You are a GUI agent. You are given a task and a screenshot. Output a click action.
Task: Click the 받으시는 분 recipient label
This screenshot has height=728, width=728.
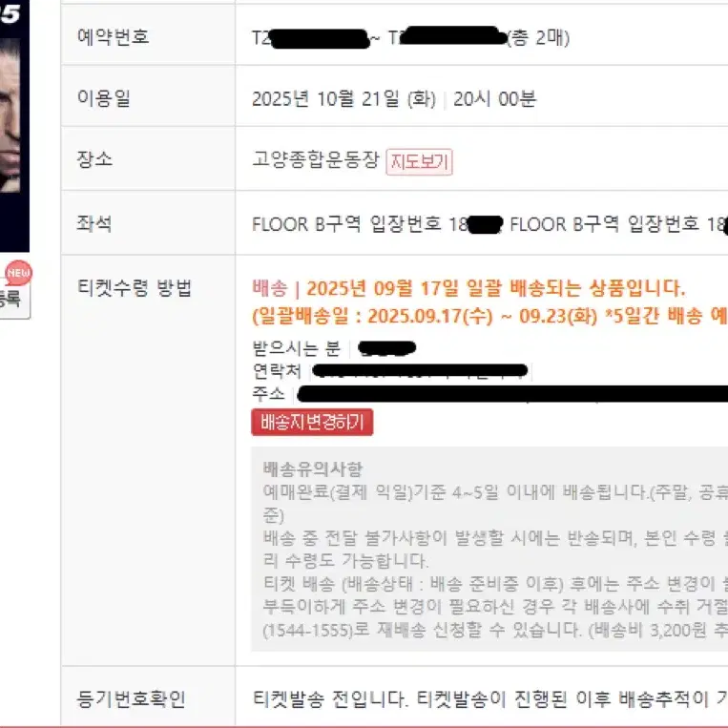(x=296, y=348)
